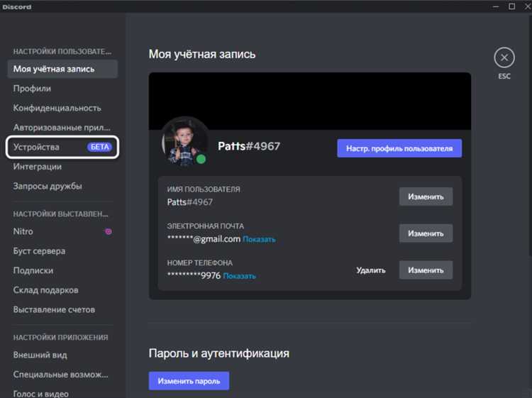532x398 pixels.
Task: Reveal email with Показать link
Action: 259,240
